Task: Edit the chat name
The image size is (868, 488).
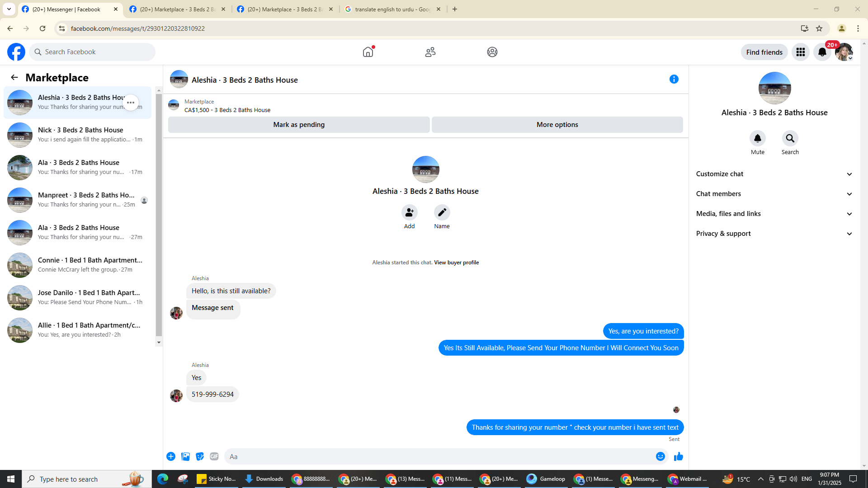Action: [x=442, y=212]
